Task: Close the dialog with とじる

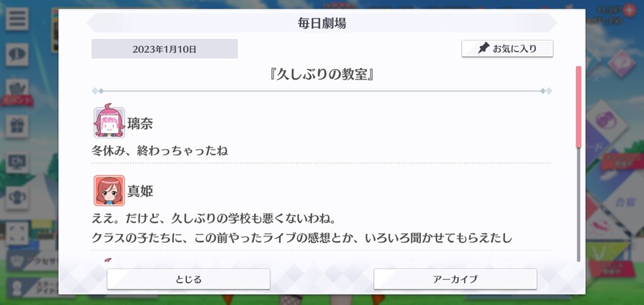Action: [188, 279]
